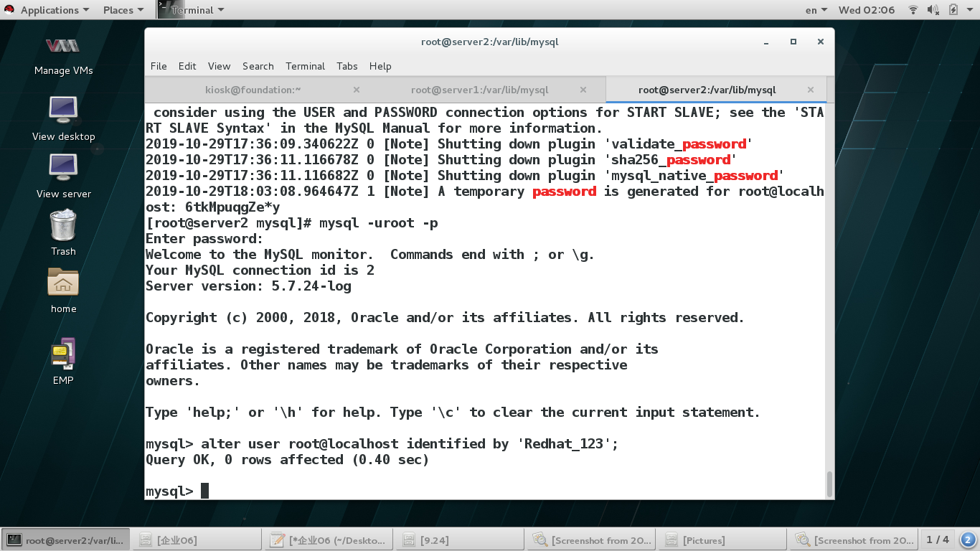Click the terminal icon in top bar

click(x=164, y=9)
